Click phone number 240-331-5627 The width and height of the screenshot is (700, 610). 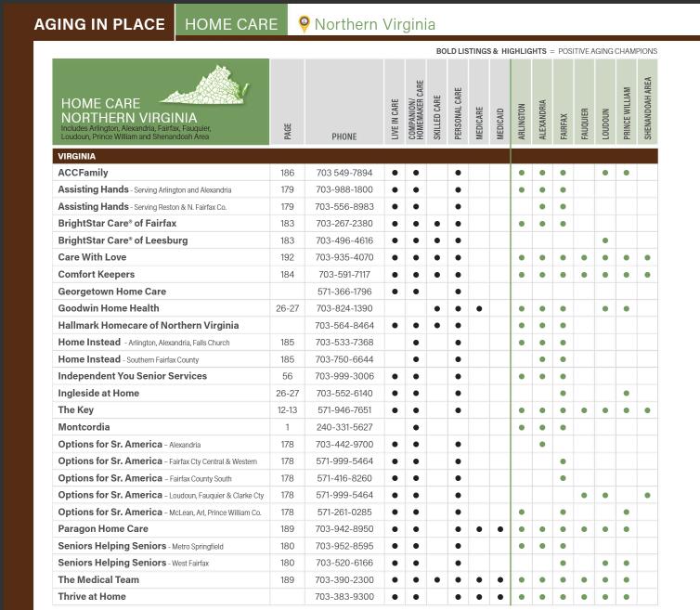coord(344,427)
